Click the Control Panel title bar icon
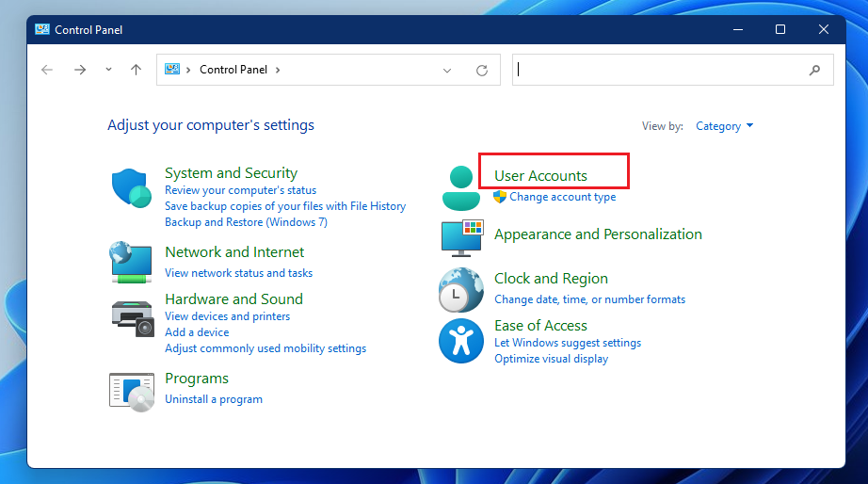Viewport: 868px width, 484px height. pos(42,29)
